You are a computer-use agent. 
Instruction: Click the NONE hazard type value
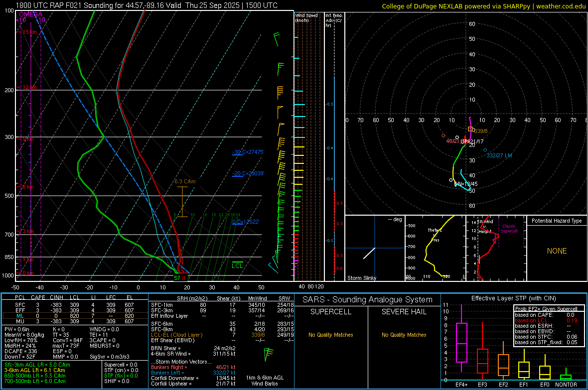[557, 251]
